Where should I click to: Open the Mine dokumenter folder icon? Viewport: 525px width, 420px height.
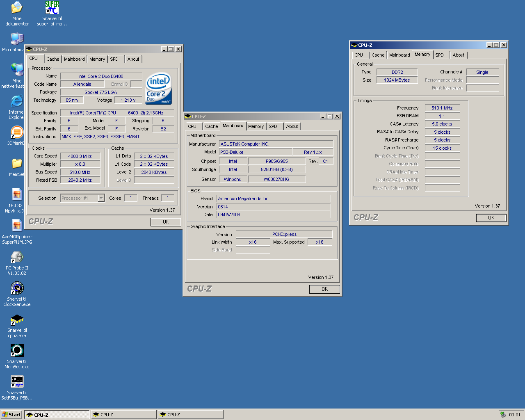(x=17, y=7)
